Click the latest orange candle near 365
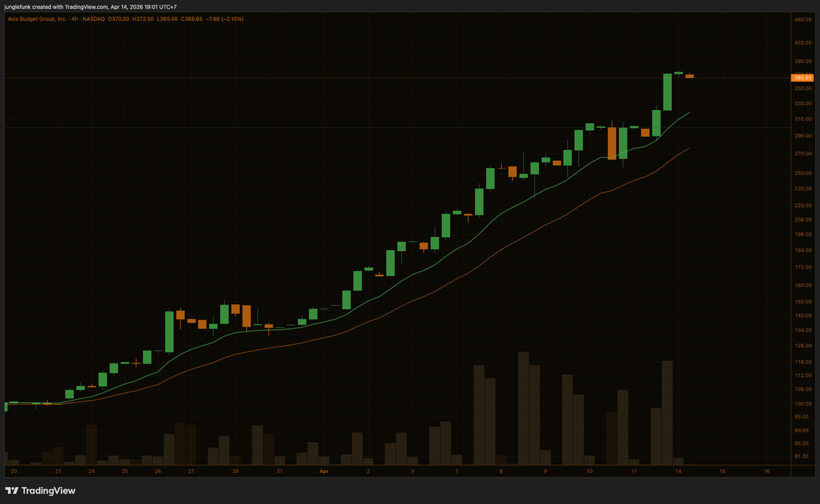The image size is (820, 504). coord(689,76)
